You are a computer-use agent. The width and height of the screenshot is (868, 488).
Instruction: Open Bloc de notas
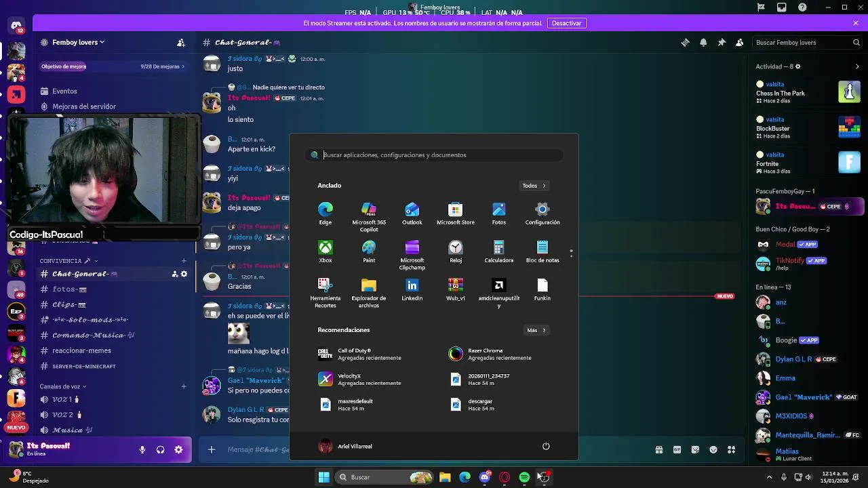542,251
